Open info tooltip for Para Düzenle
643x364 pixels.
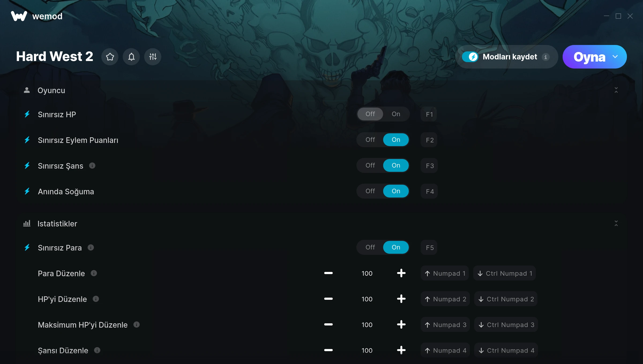(94, 273)
